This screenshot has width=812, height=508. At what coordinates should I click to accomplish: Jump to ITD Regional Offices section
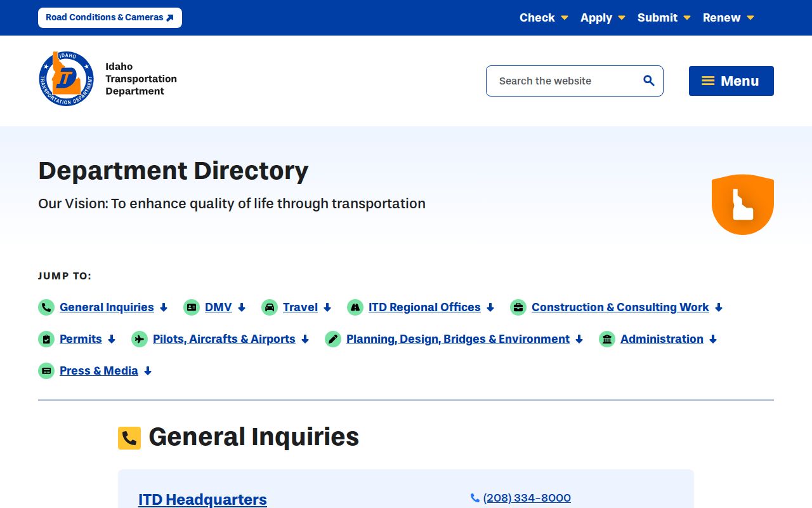pos(424,307)
